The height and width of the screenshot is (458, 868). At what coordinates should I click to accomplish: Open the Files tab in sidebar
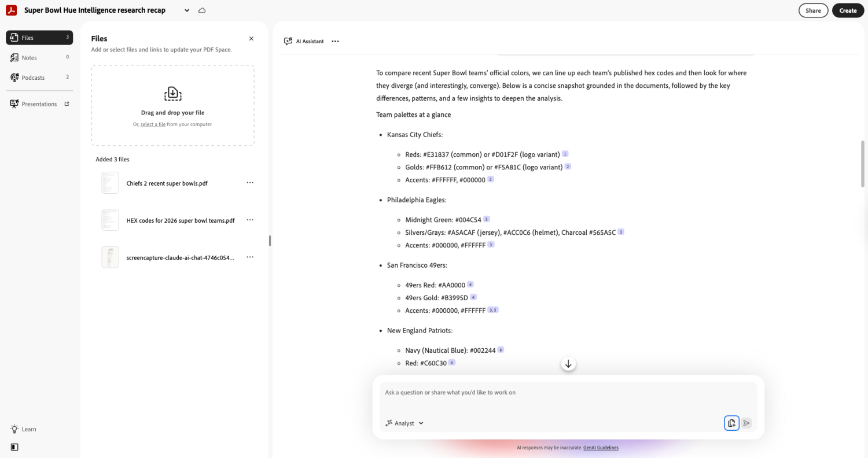coord(39,38)
